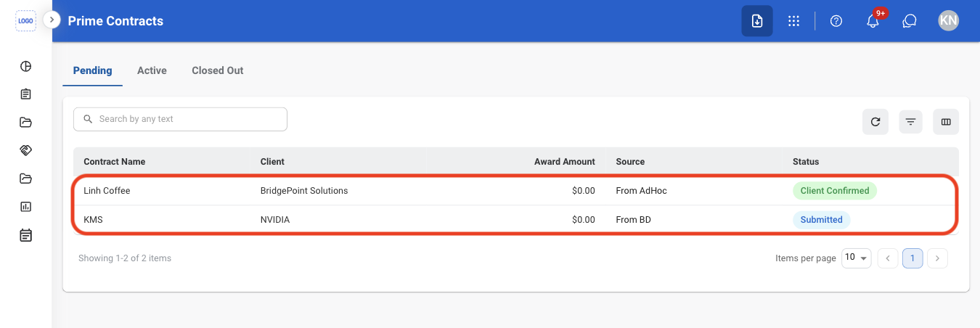The width and height of the screenshot is (980, 328).
Task: Open the column settings button
Action: [x=946, y=122]
